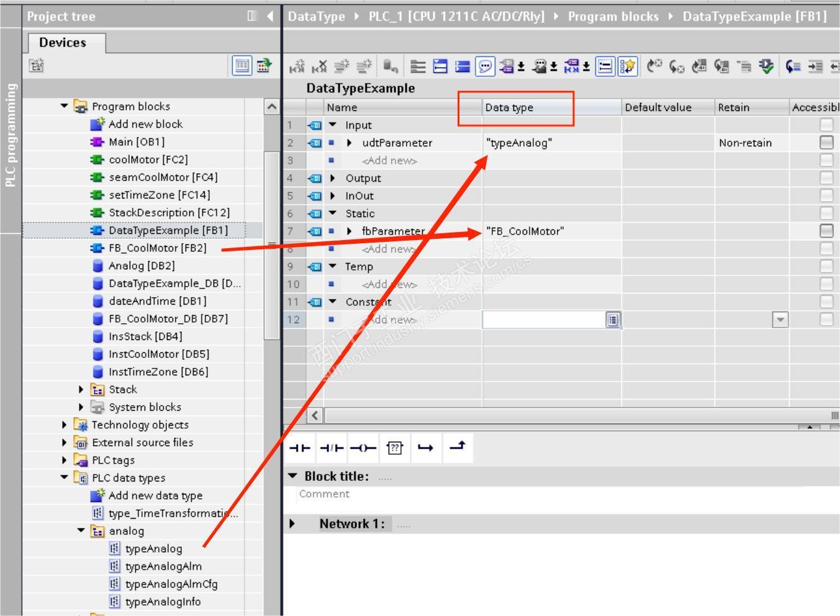Click the Default value column header
Viewport: 840px width, 616px height.
668,107
